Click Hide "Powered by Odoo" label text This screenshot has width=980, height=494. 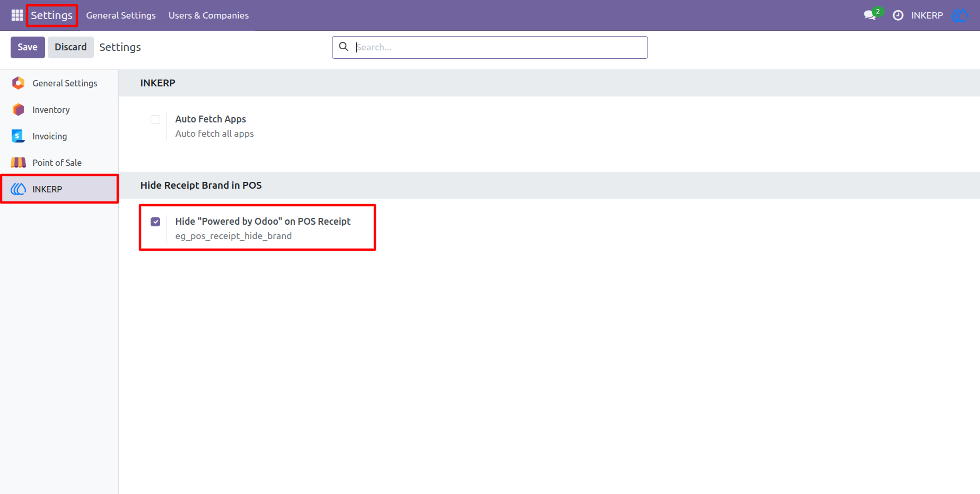click(x=263, y=222)
